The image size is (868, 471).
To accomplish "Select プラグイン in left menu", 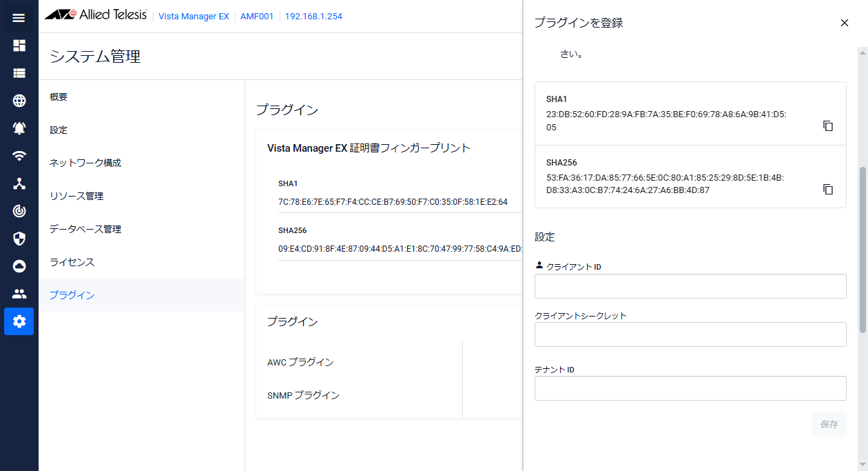I will coord(141,295).
